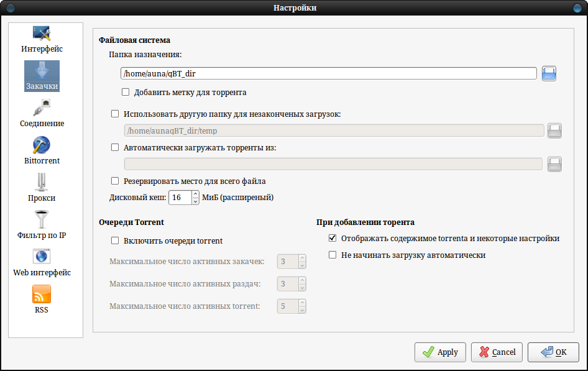The image size is (588, 371).
Task: Click the При добавлении торента heading
Action: pyautogui.click(x=365, y=222)
